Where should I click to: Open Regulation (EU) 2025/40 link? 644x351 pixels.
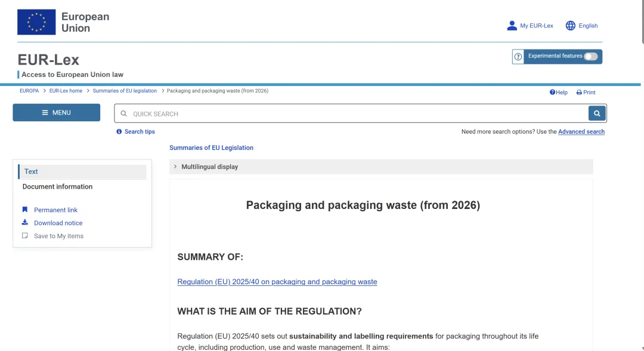pos(277,282)
